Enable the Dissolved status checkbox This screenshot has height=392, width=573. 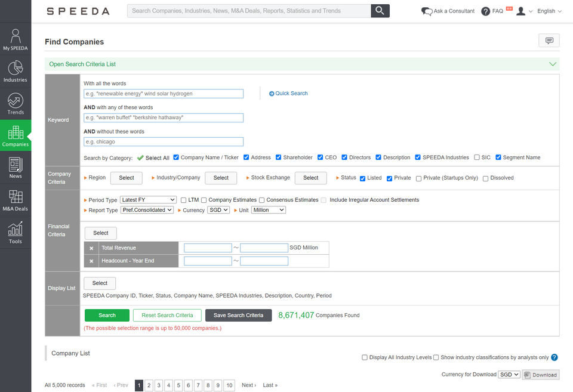(x=485, y=178)
